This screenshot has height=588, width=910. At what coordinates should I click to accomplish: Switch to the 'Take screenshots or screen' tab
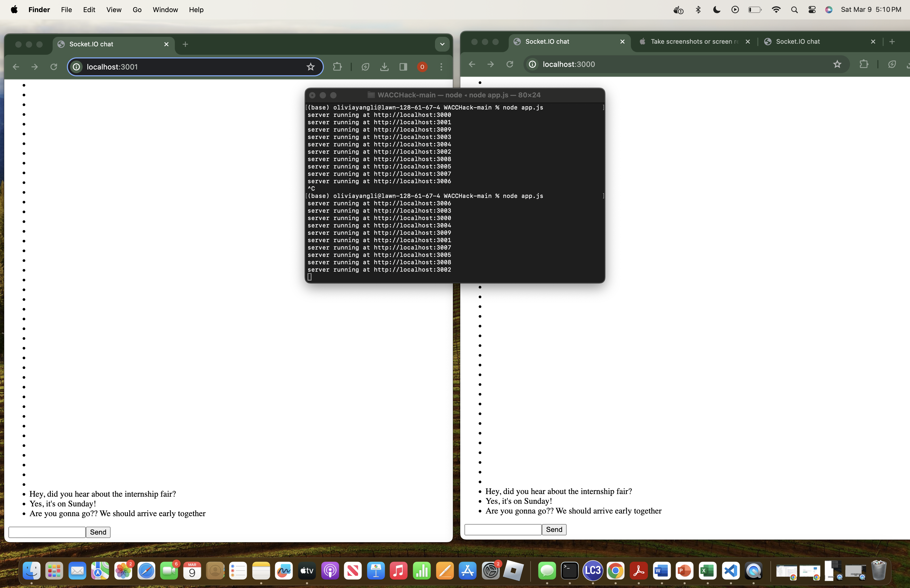[694, 42]
